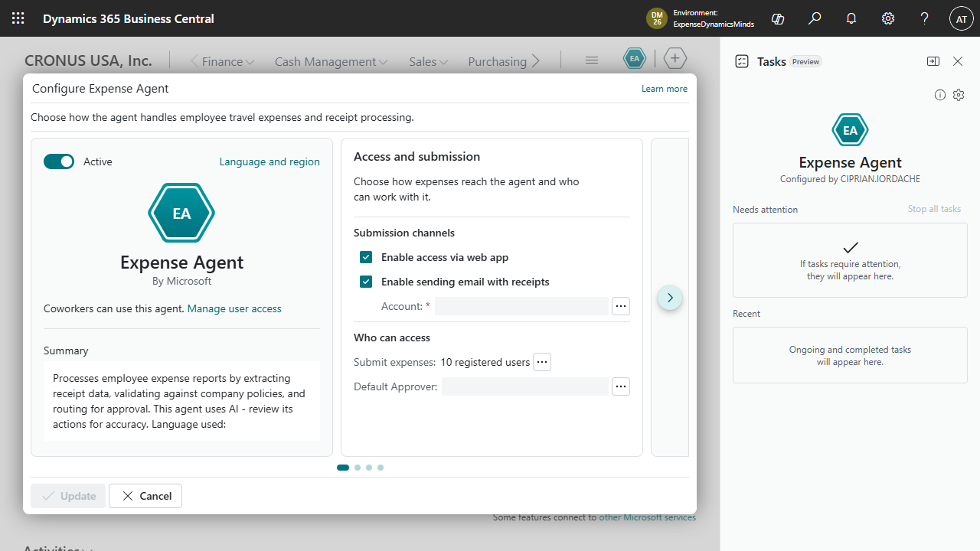The height and width of the screenshot is (551, 980).
Task: Open the AT account avatar
Action: pos(962,18)
